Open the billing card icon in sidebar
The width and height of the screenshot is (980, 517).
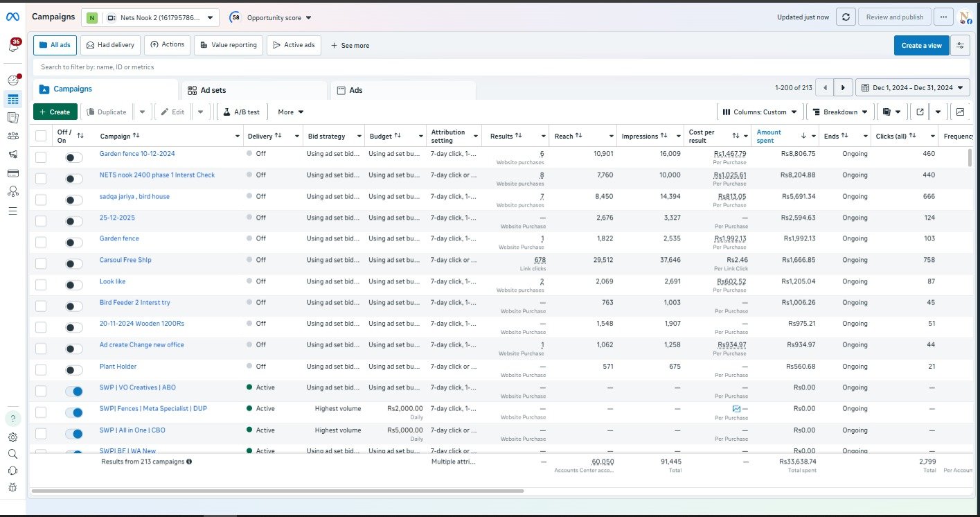click(13, 173)
